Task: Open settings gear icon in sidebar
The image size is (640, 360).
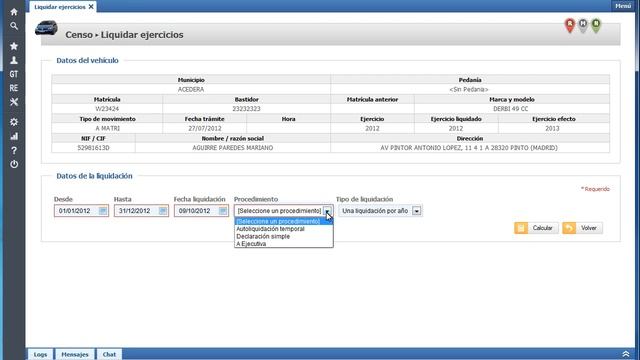Action: pyautogui.click(x=14, y=122)
